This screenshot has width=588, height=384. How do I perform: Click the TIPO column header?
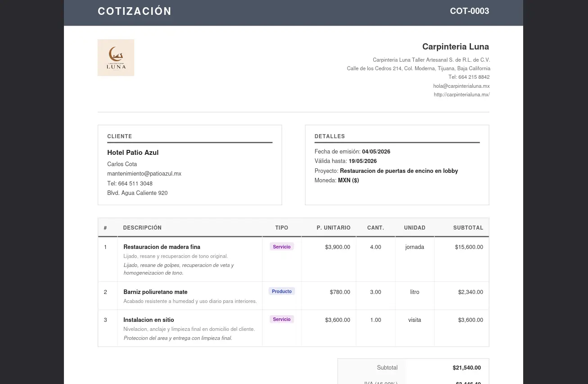282,228
